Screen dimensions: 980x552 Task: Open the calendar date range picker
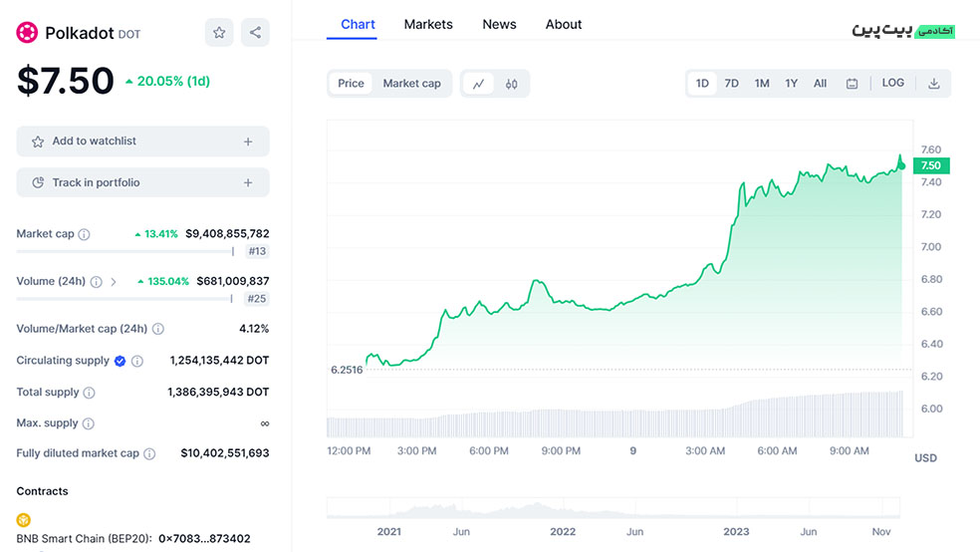coord(852,84)
